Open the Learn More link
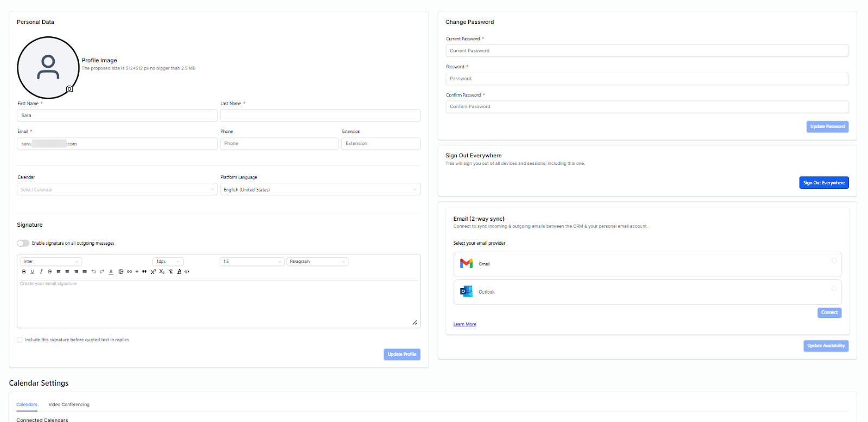Image resolution: width=868 pixels, height=422 pixels. click(x=464, y=324)
